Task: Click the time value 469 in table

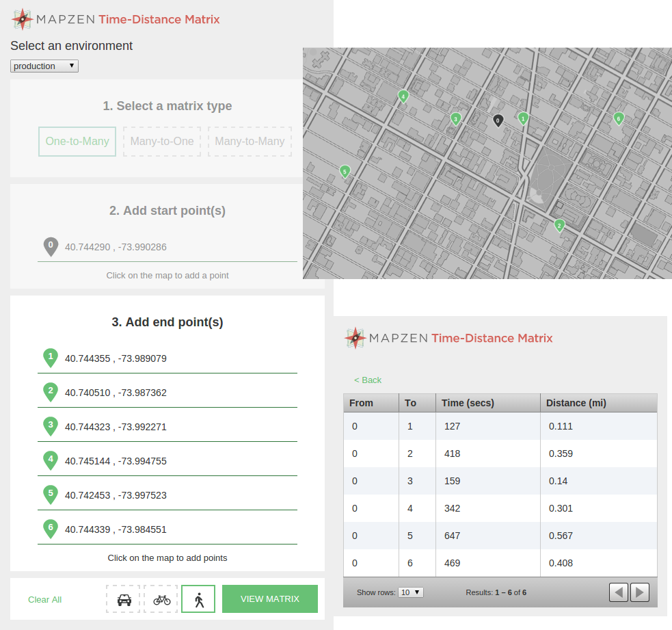Action: tap(452, 563)
